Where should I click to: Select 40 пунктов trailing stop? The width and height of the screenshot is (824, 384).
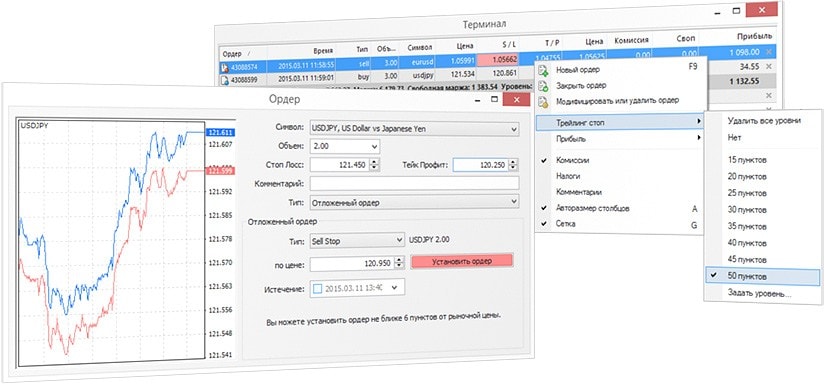[747, 243]
